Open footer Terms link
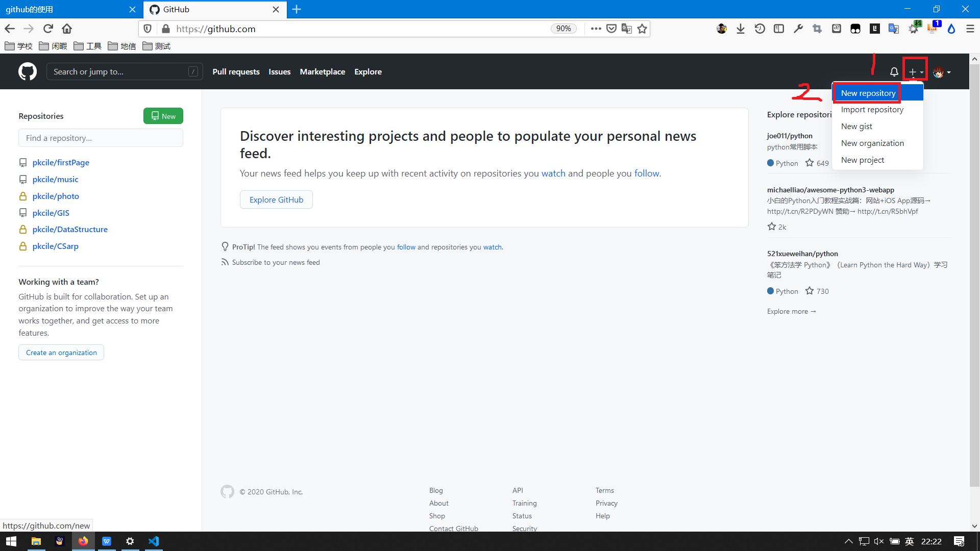The height and width of the screenshot is (551, 980). coord(604,490)
